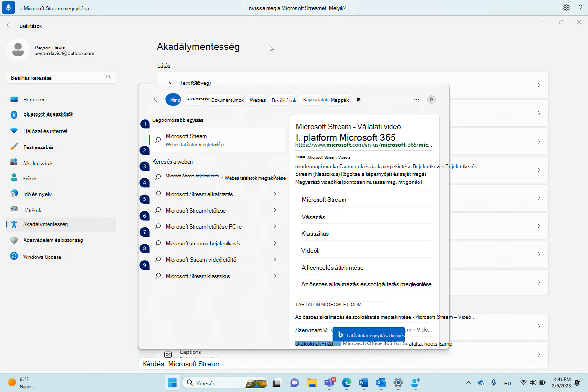Go back using Settings window back arrow
Image resolution: width=588 pixels, height=392 pixels.
click(x=9, y=25)
